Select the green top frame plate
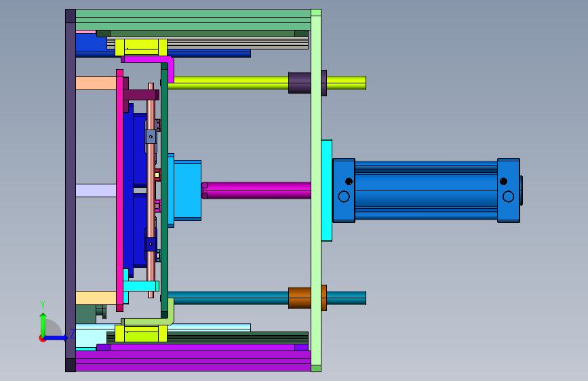 193,20
